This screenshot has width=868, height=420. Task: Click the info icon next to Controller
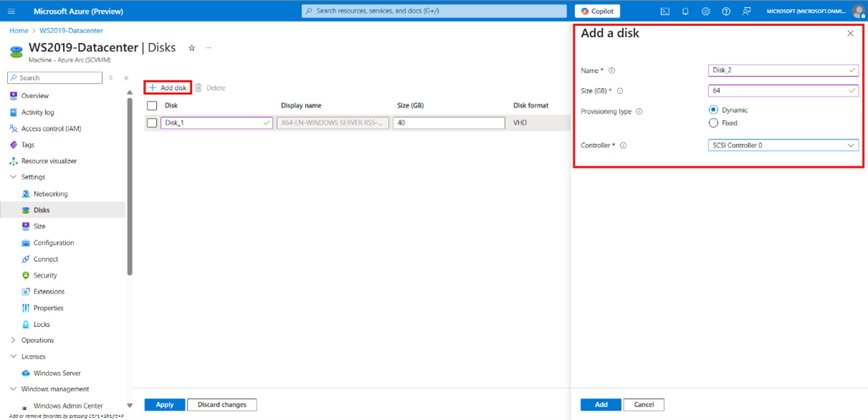point(623,145)
